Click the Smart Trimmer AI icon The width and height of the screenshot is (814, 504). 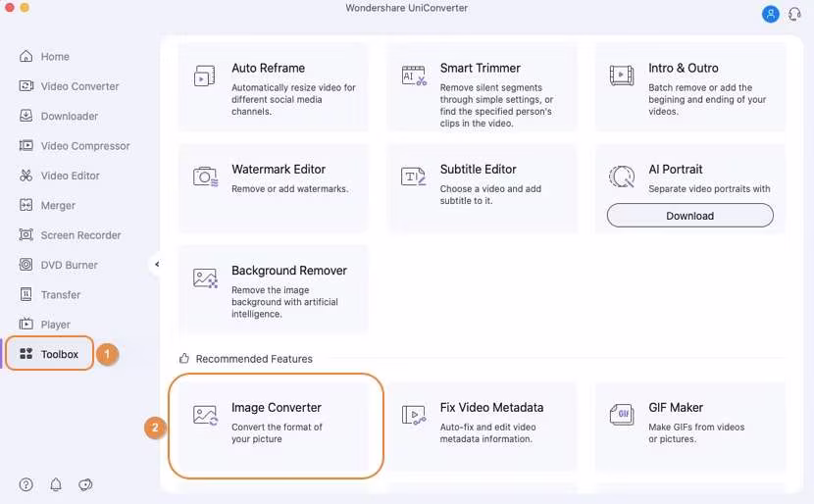tap(414, 76)
